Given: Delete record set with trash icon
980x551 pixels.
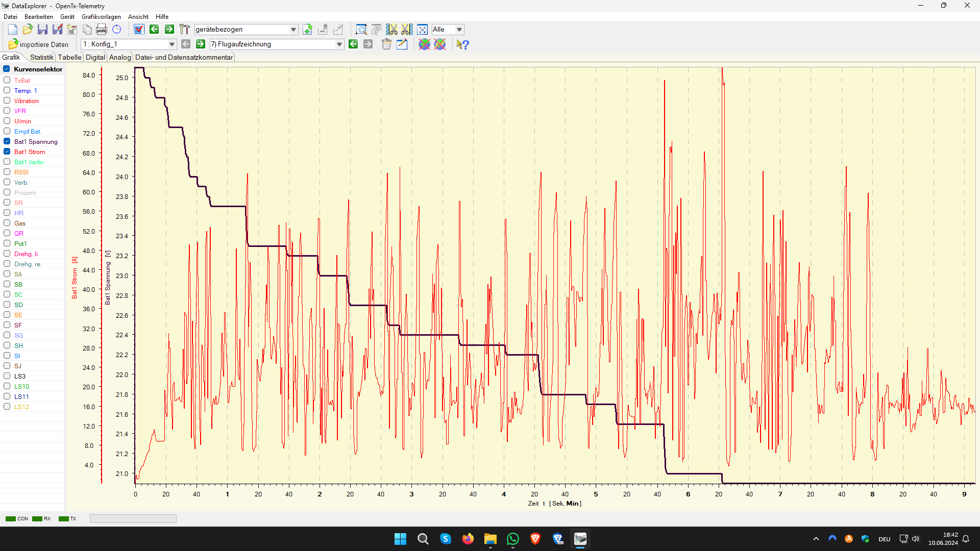Looking at the screenshot, I should tap(386, 44).
